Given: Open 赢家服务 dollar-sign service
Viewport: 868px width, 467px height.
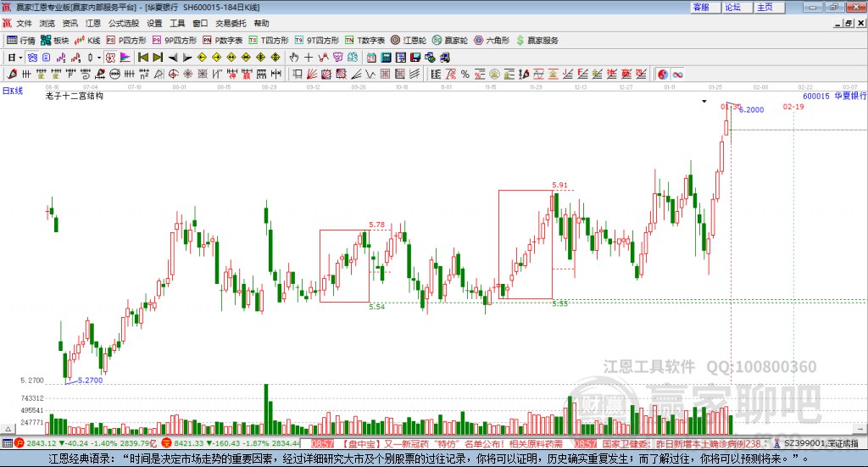Looking at the screenshot, I should [x=537, y=41].
